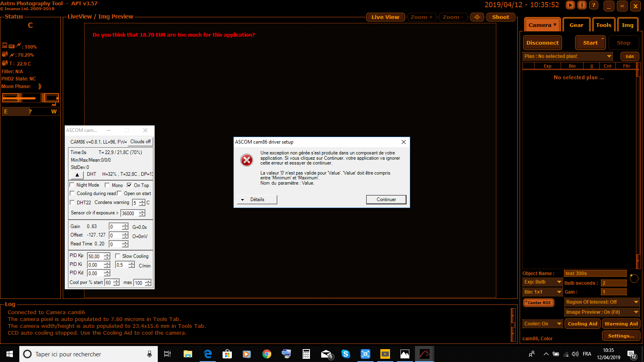The width and height of the screenshot is (644, 362).
Task: Open the network icon in the system tray
Action: tap(566, 354)
